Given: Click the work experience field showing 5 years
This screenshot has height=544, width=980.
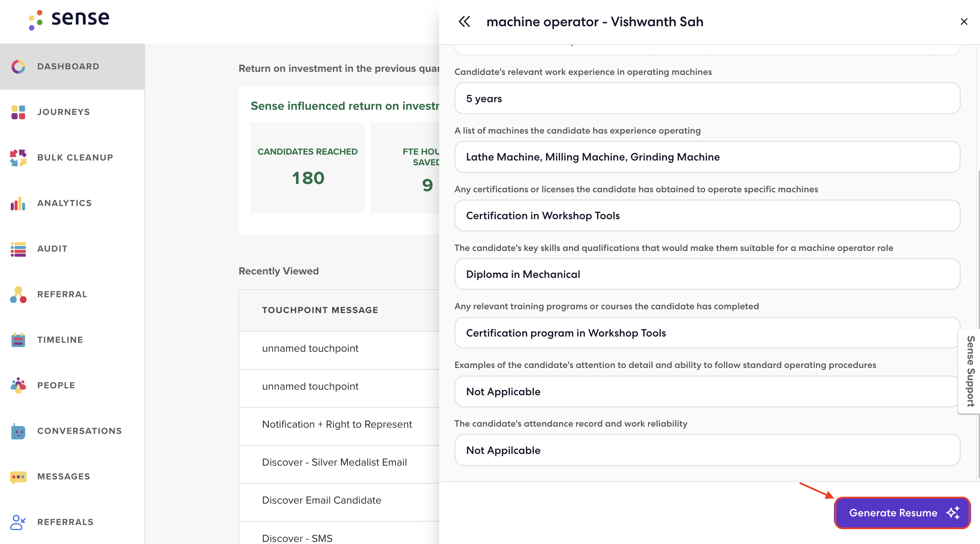Looking at the screenshot, I should 707,98.
